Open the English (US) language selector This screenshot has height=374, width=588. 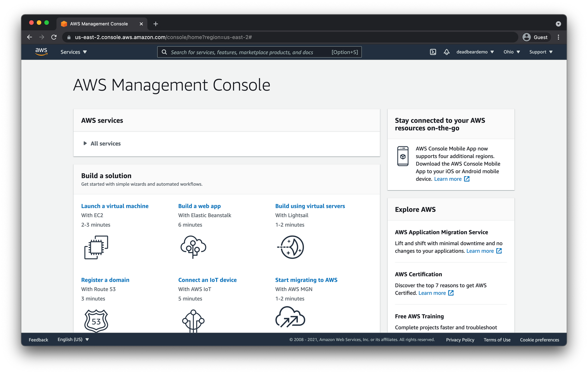(x=73, y=339)
